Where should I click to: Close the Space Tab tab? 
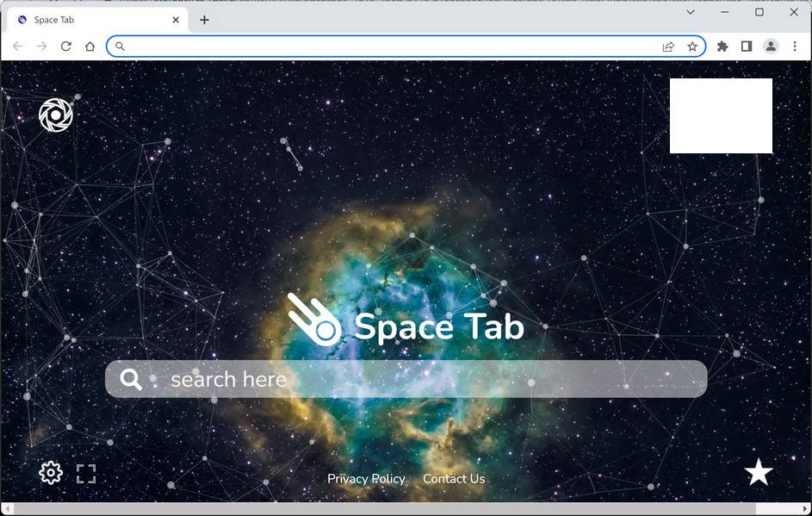click(x=176, y=20)
